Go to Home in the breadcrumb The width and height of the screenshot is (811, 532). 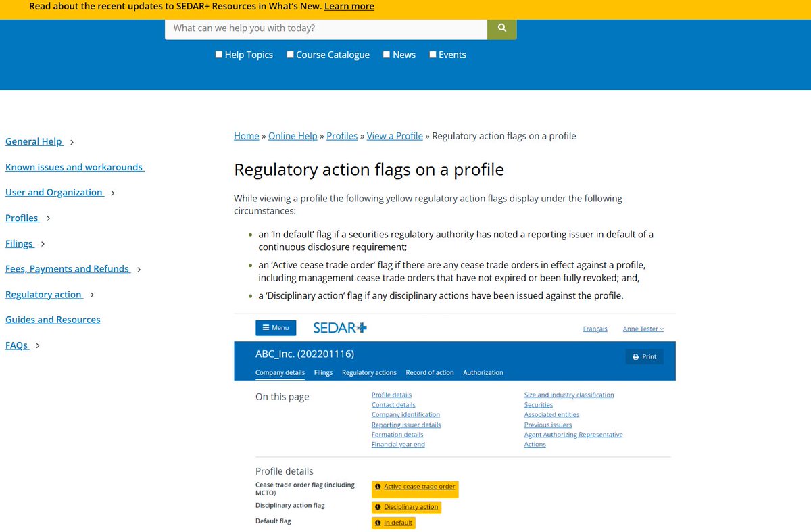coord(247,136)
